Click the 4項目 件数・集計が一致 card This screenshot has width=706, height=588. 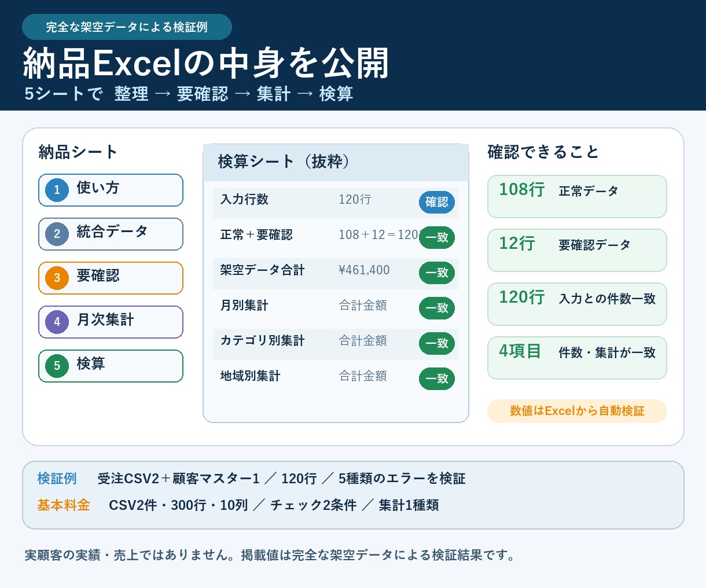(x=577, y=358)
